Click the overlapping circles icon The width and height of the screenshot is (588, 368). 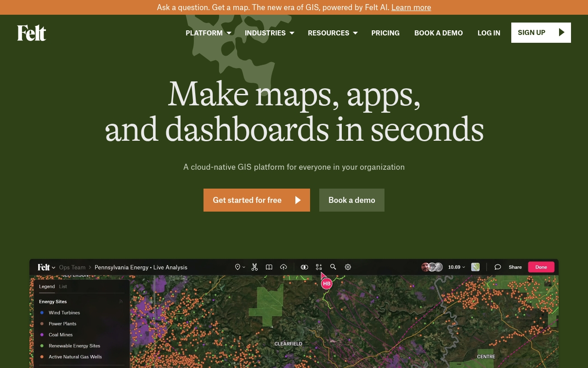(304, 267)
